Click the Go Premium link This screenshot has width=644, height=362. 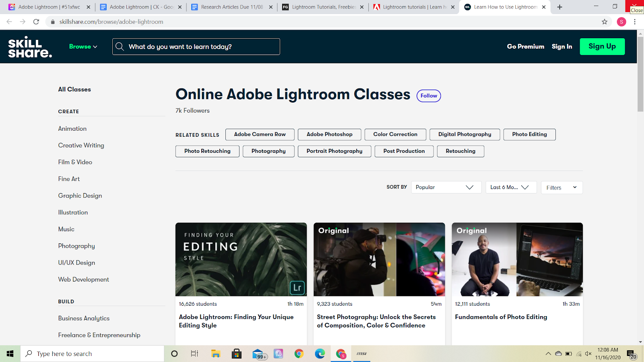(x=526, y=47)
